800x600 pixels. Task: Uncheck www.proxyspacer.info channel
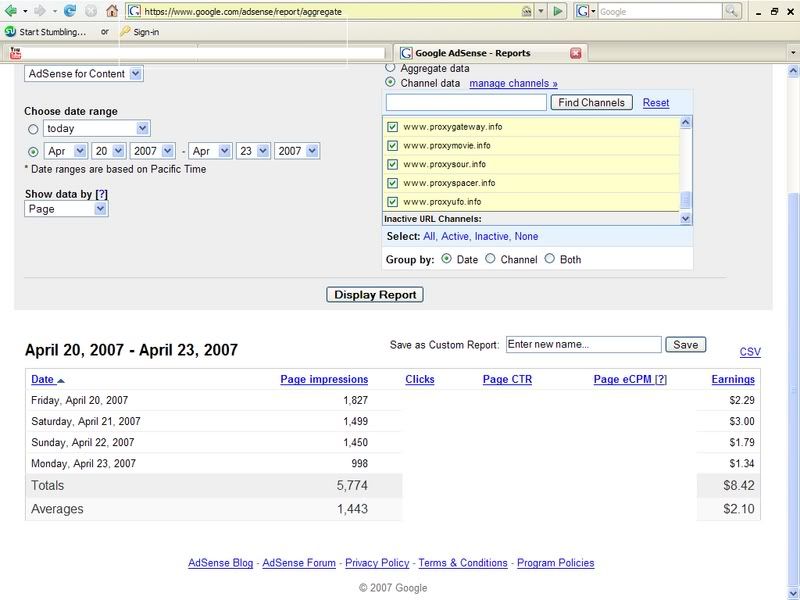point(392,183)
